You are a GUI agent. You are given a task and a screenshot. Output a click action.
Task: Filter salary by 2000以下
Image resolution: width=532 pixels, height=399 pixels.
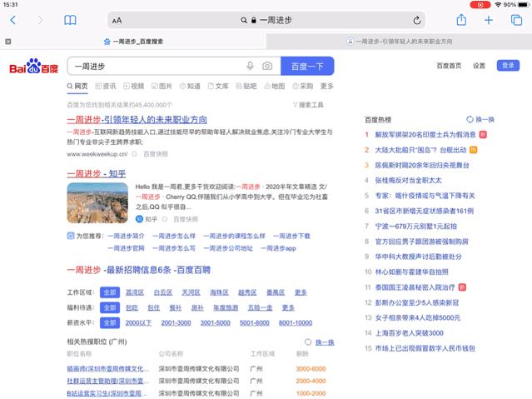[138, 322]
